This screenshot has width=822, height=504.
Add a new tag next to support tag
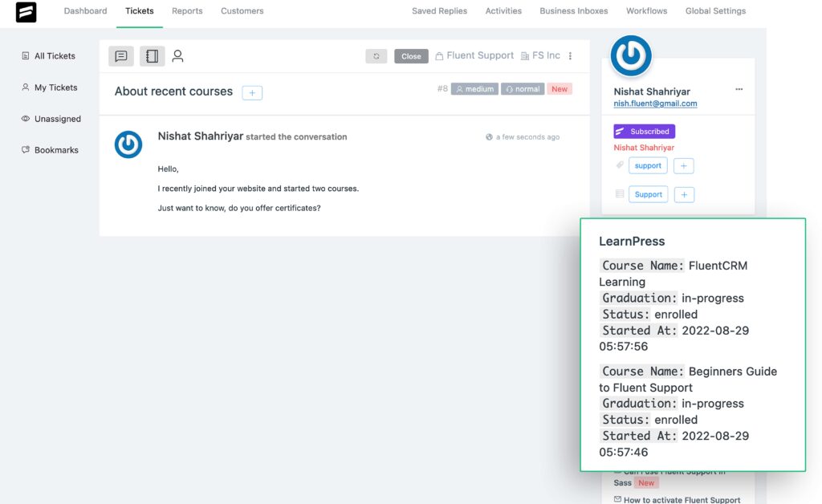point(684,166)
